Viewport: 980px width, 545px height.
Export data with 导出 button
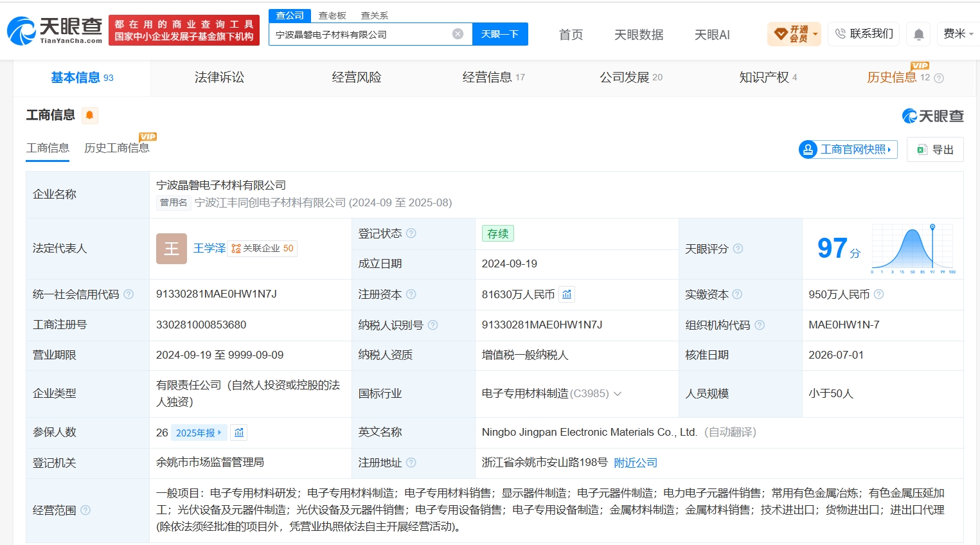coord(935,150)
